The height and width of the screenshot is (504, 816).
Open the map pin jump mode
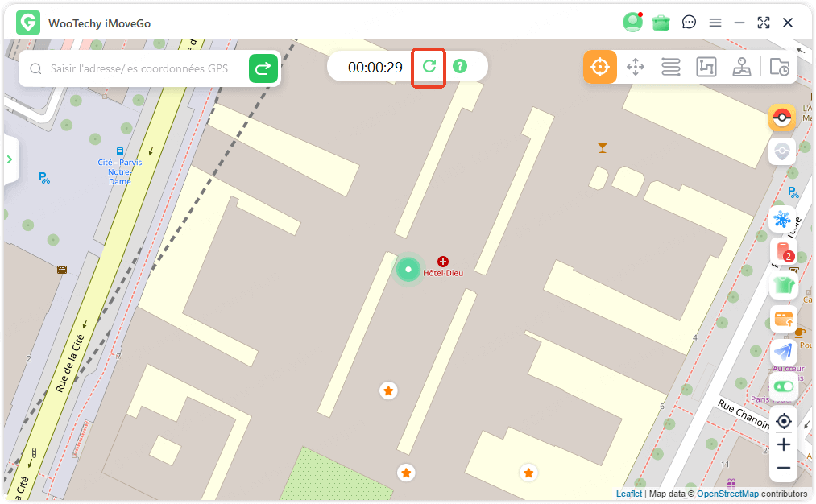[742, 67]
